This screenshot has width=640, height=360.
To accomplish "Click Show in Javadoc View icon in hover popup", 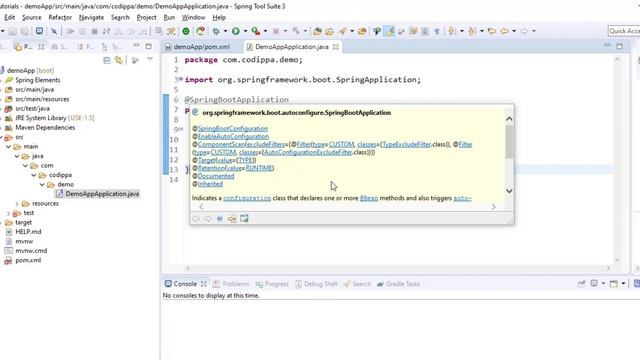I will click(220, 219).
